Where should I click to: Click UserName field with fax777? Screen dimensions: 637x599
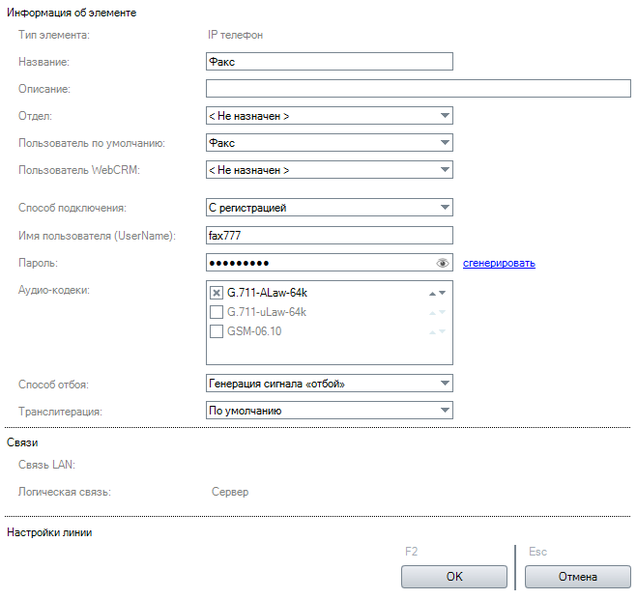tap(329, 235)
